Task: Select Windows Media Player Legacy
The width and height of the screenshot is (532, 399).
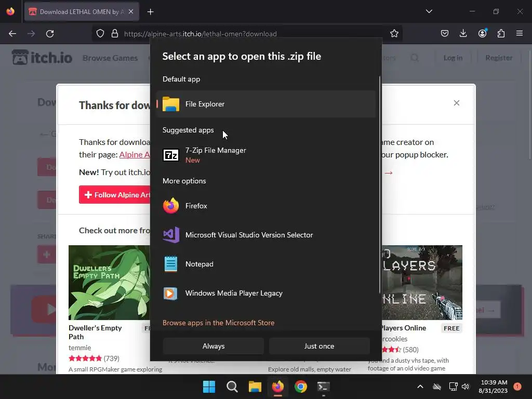Action: pos(266,293)
